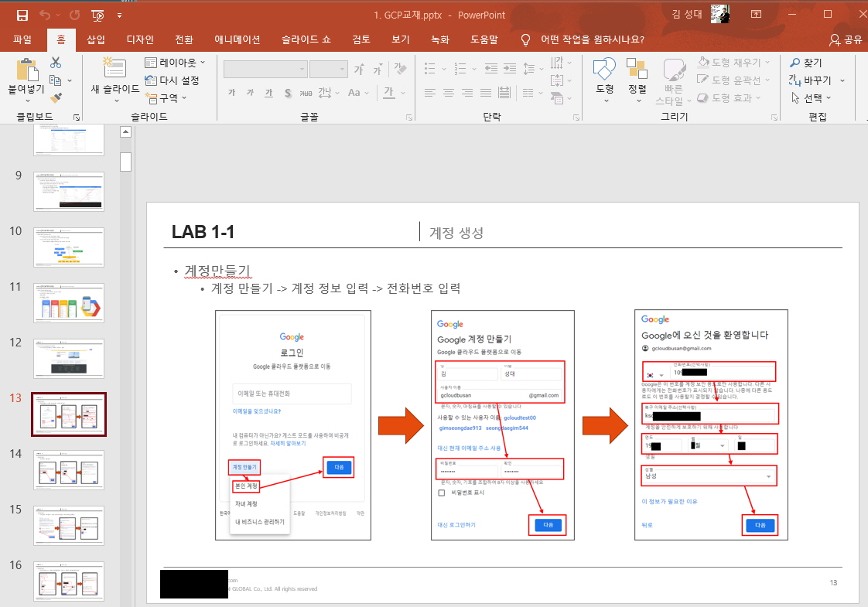Open the font size combo box

coord(328,69)
